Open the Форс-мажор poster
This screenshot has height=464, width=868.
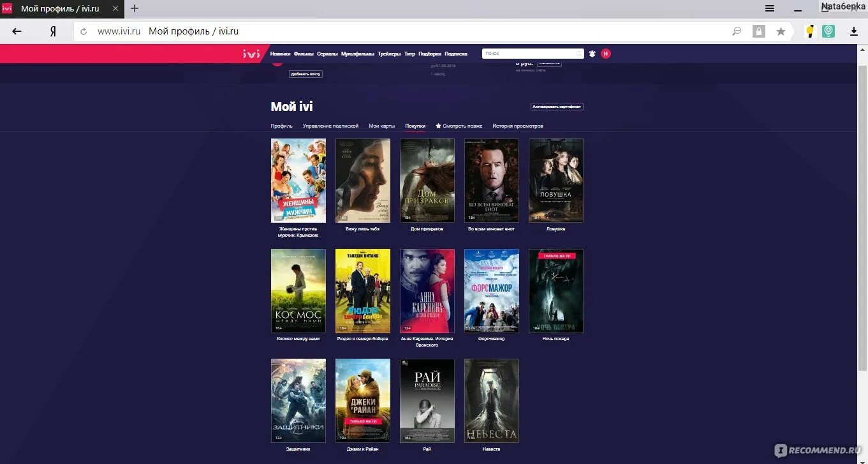tap(491, 291)
